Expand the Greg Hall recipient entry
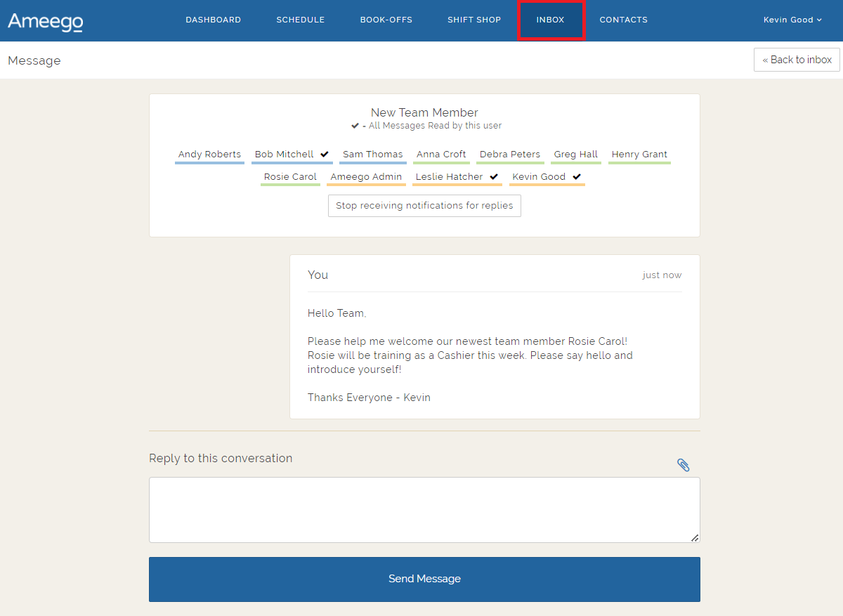This screenshot has width=843, height=616. pos(575,153)
